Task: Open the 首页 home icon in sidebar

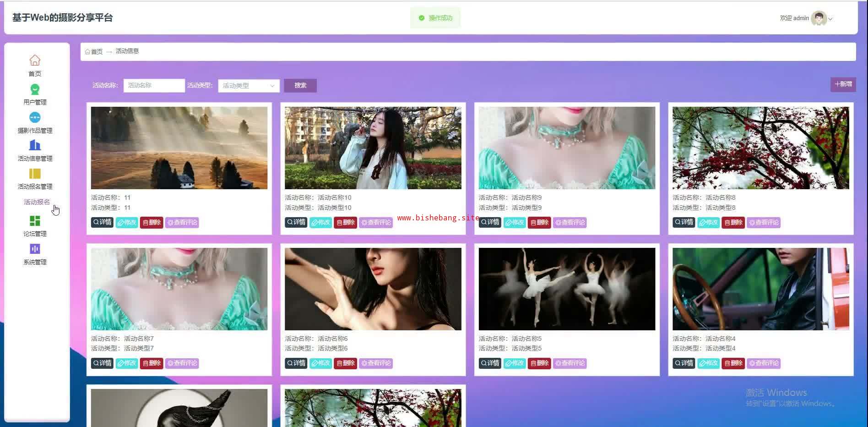Action: coord(35,60)
